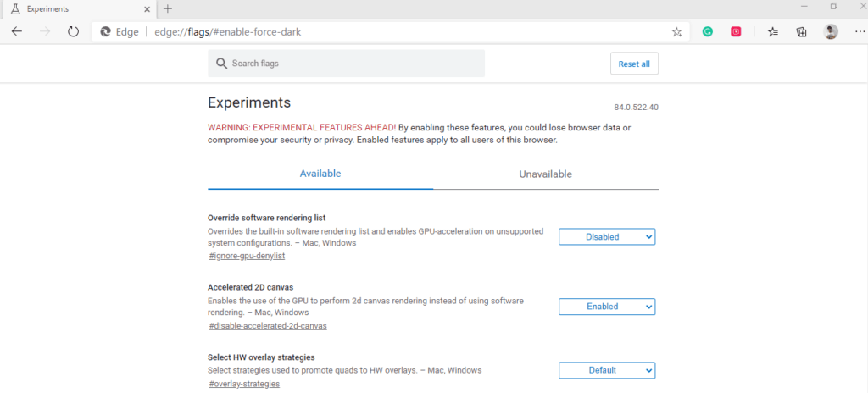Open the Grammarly extension icon
Screen dimensions: 868x393
coord(708,32)
